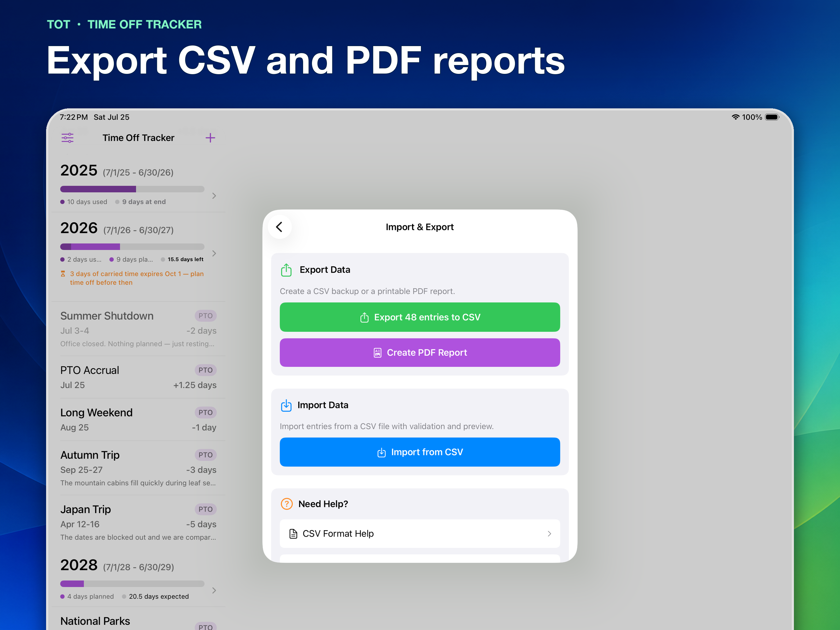The image size is (840, 630).
Task: Click the 'Sep 25-27' date text
Action: click(x=81, y=470)
